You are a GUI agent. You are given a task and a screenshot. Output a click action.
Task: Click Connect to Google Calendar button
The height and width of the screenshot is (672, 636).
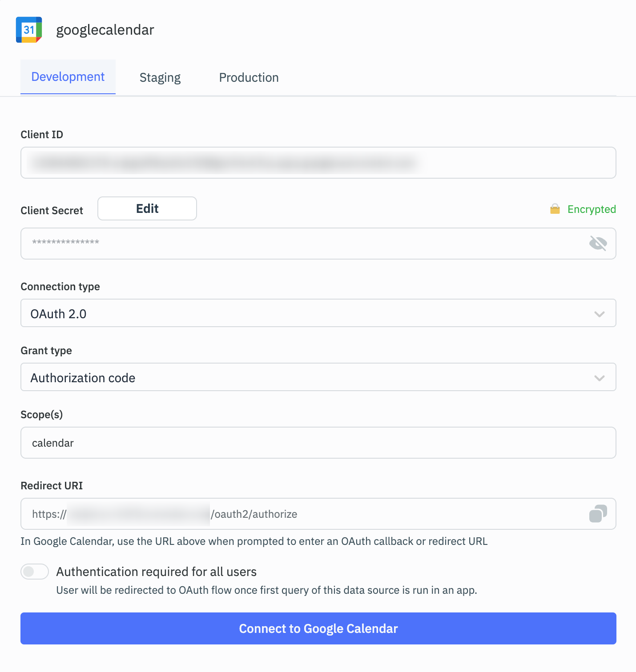[x=318, y=628]
